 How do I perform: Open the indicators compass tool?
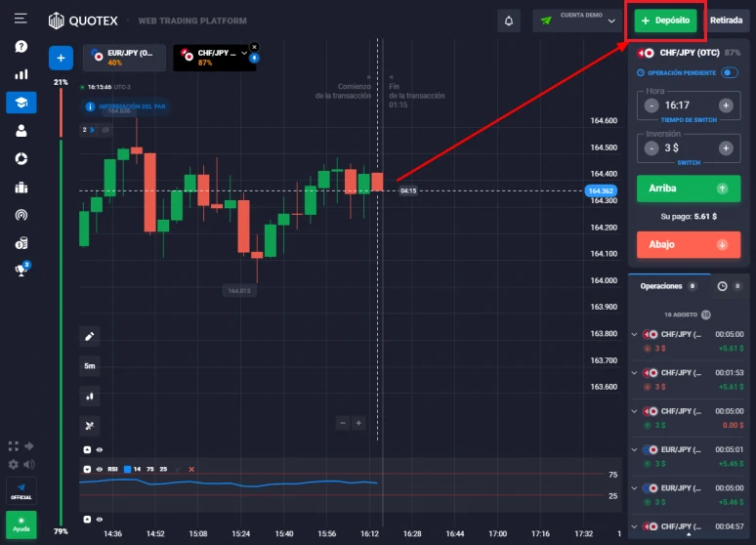pyautogui.click(x=90, y=426)
